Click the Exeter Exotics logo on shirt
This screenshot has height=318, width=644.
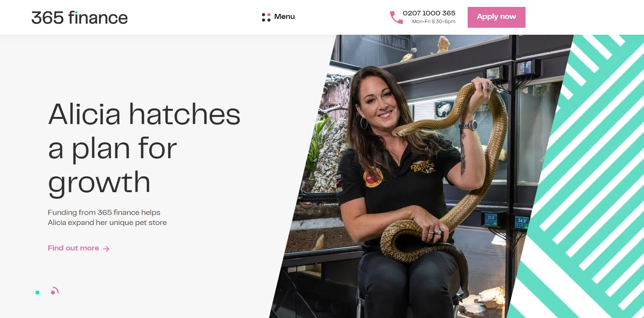pos(423,167)
